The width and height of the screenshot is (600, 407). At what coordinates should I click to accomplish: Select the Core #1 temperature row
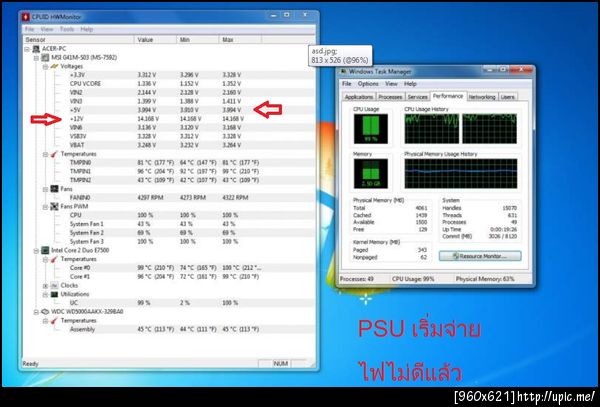[x=169, y=277]
